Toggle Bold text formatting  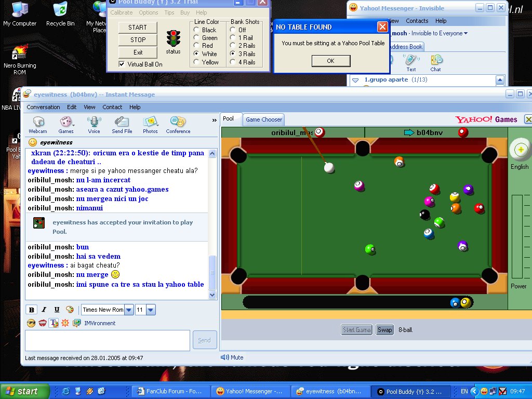32,310
